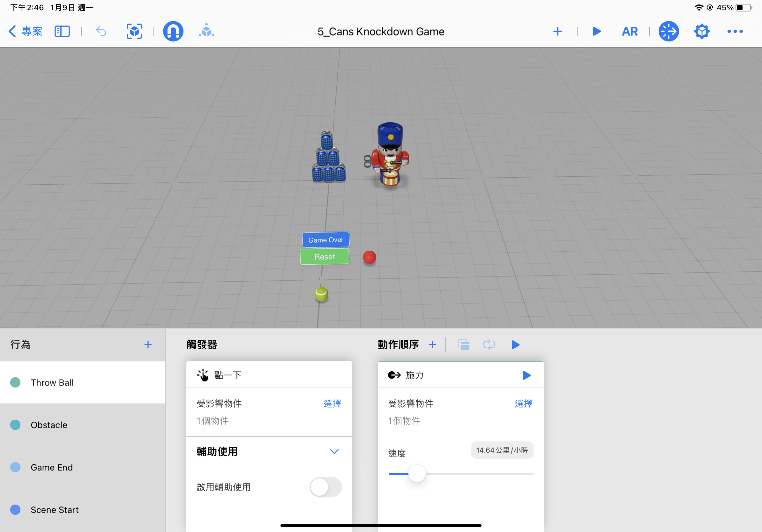This screenshot has height=532, width=762.
Task: Activate the magnet snapping tool
Action: tap(173, 31)
